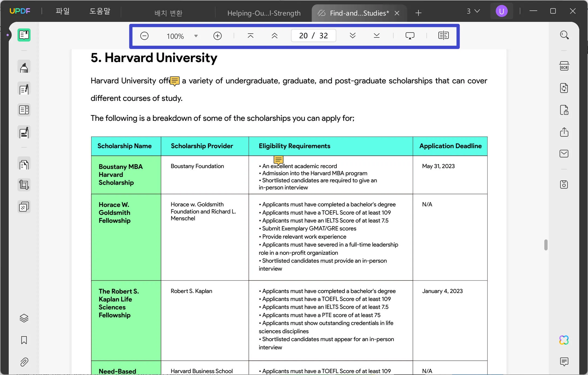This screenshot has height=375, width=588.
Task: Run OCR text recognition
Action: point(564,66)
